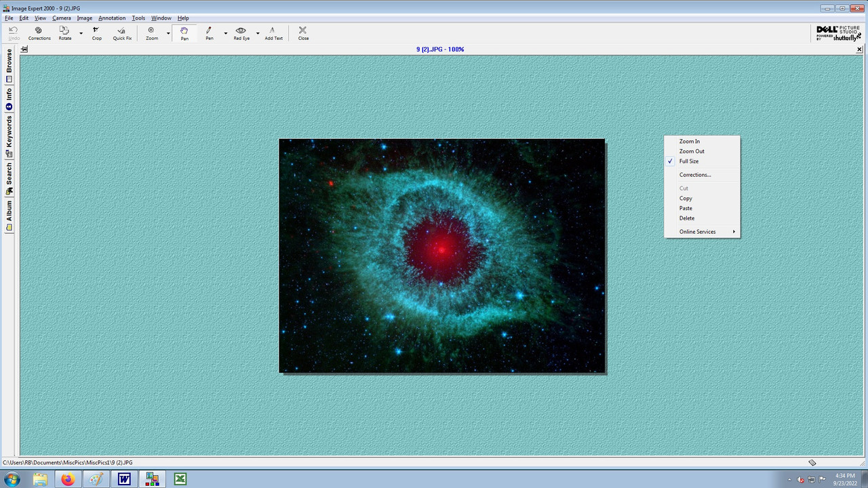This screenshot has width=868, height=488.
Task: Open the Info side tab
Action: [x=9, y=99]
